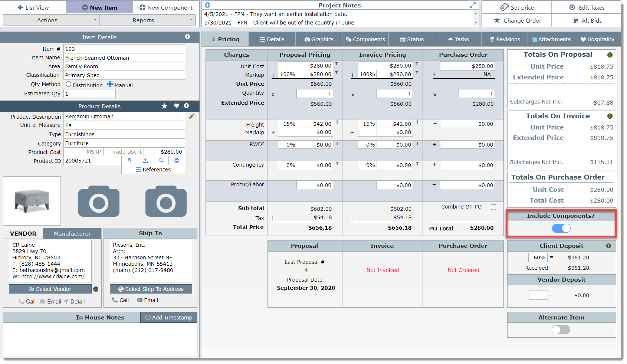627x364 pixels.
Task: Open ottoman product thumbnail
Action: click(x=32, y=201)
